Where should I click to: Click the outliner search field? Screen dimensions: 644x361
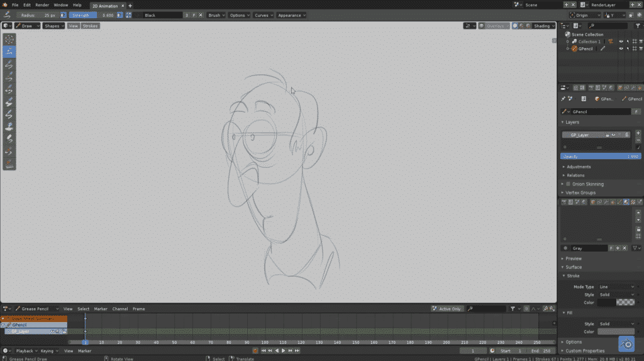pos(608,26)
